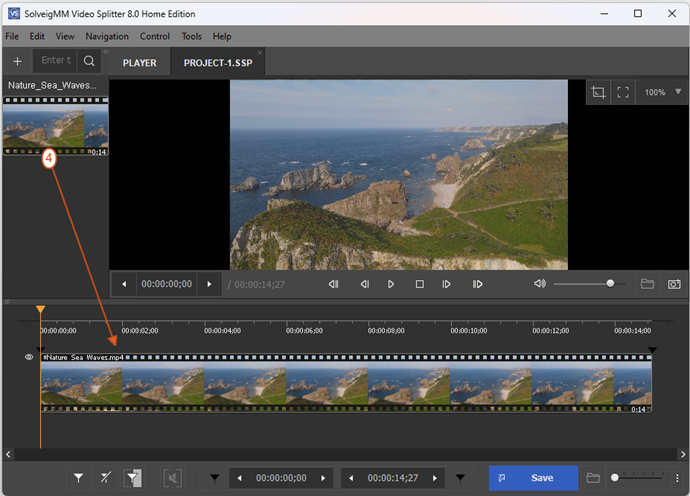The image size is (690, 496).
Task: Open the Edit menu
Action: pyautogui.click(x=37, y=37)
